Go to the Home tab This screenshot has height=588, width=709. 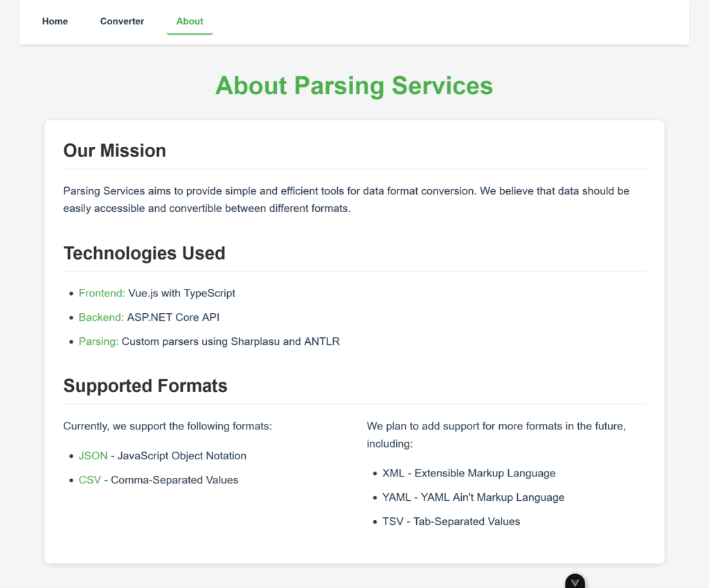click(55, 21)
